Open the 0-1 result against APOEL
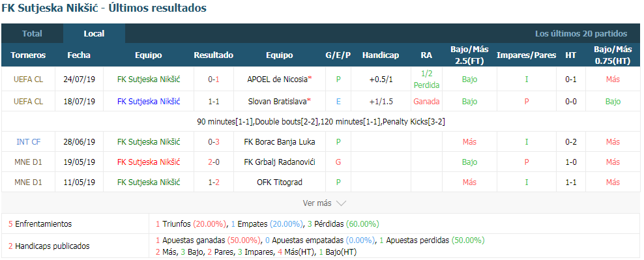This screenshot has width=644, height=260. point(214,79)
